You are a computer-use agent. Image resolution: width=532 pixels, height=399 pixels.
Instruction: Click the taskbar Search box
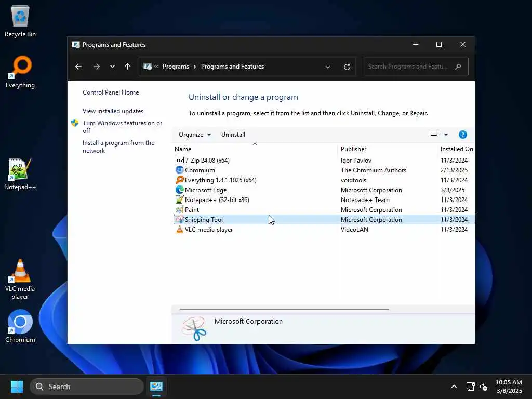87,387
